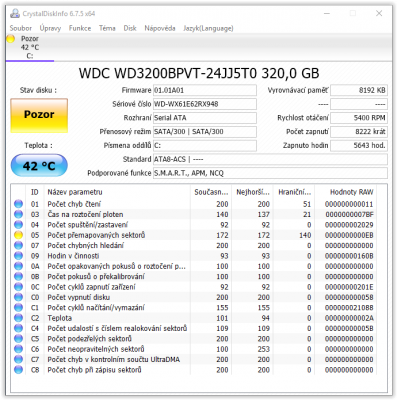Screen dimensions: 397x400
Task: Select the Pozor 42 °C C: disk tab
Action: [30, 47]
